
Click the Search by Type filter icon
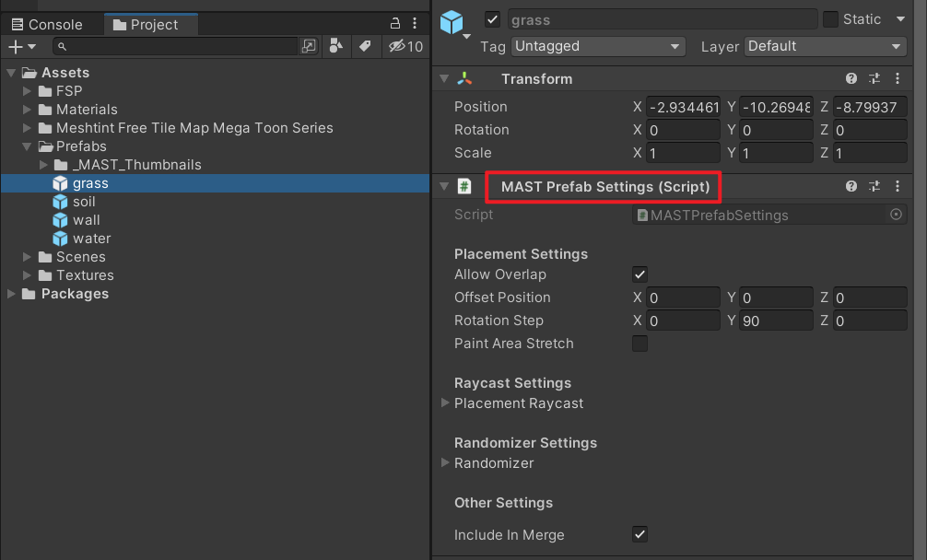(x=336, y=46)
